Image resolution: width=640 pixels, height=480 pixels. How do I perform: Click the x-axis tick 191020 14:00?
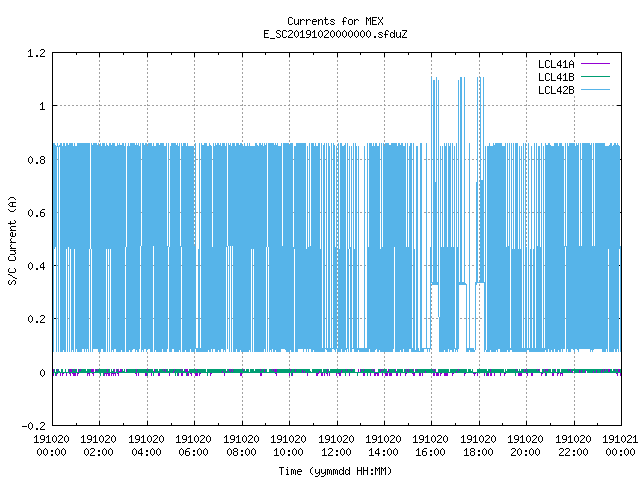[384, 446]
